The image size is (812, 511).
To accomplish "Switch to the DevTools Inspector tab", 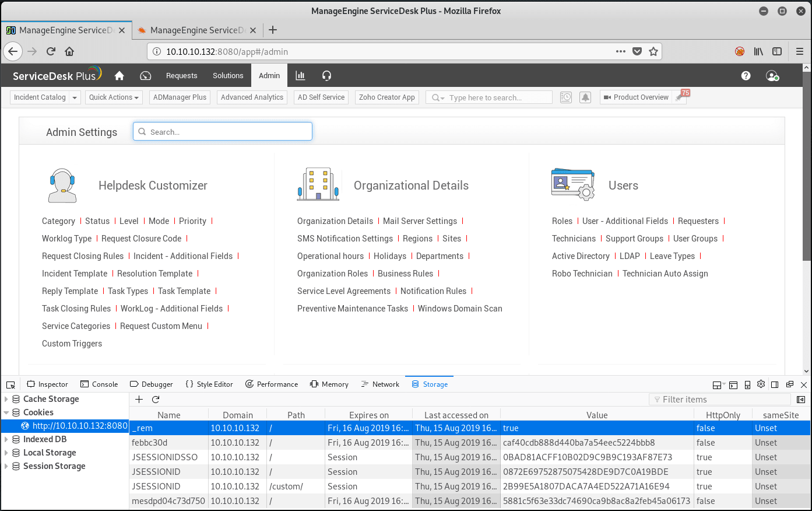I will (x=47, y=384).
